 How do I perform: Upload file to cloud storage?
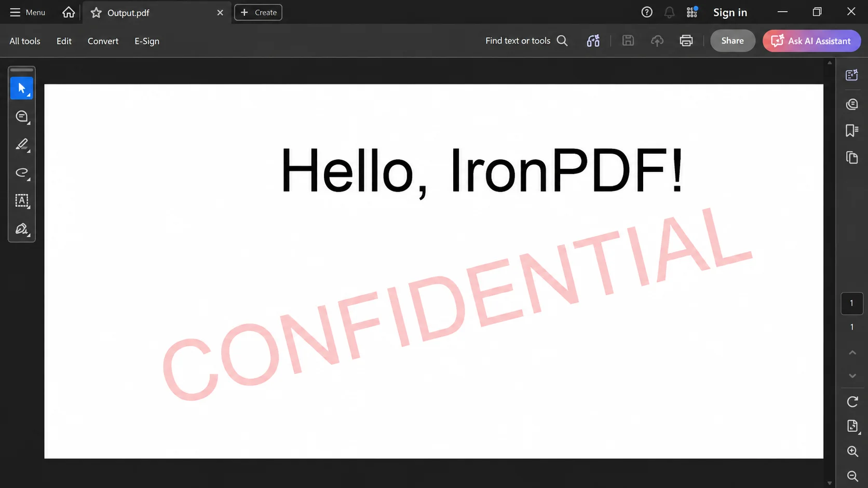pyautogui.click(x=657, y=40)
